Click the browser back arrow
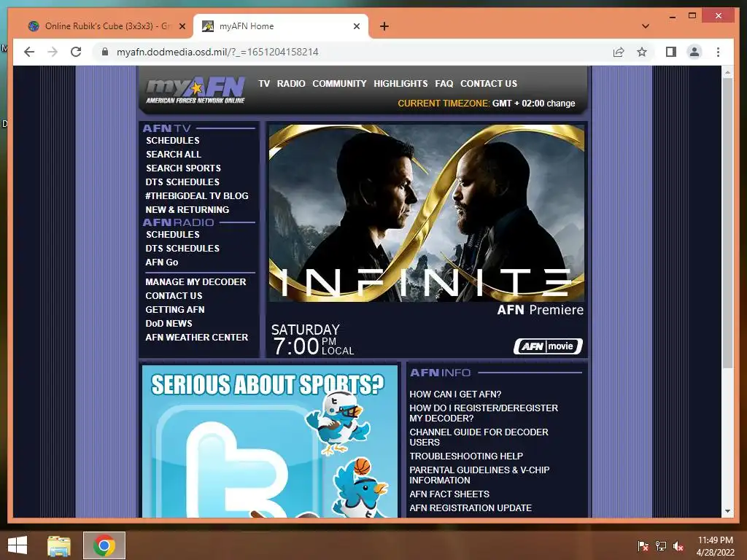This screenshot has height=560, width=747. click(29, 52)
